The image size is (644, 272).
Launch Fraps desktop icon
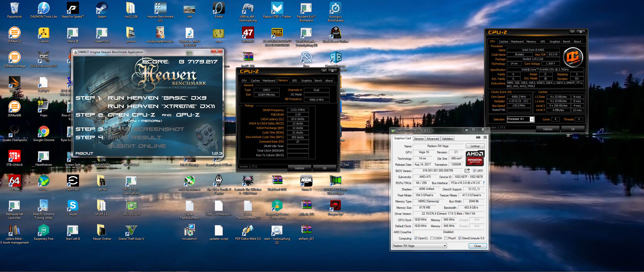click(44, 109)
